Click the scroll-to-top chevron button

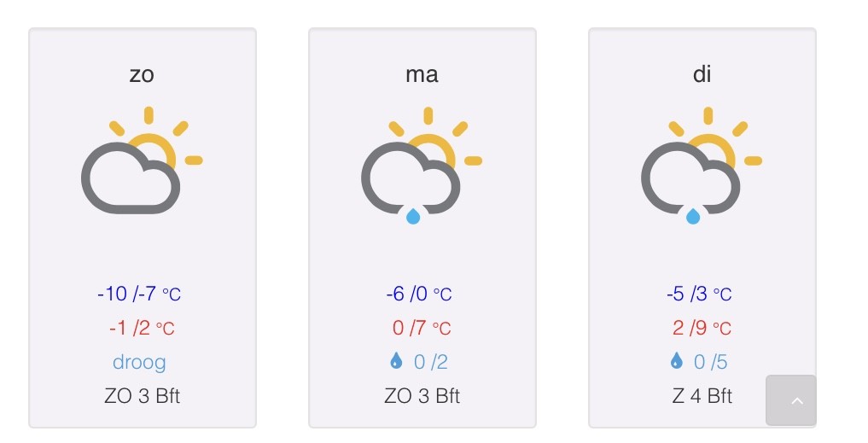pos(791,400)
